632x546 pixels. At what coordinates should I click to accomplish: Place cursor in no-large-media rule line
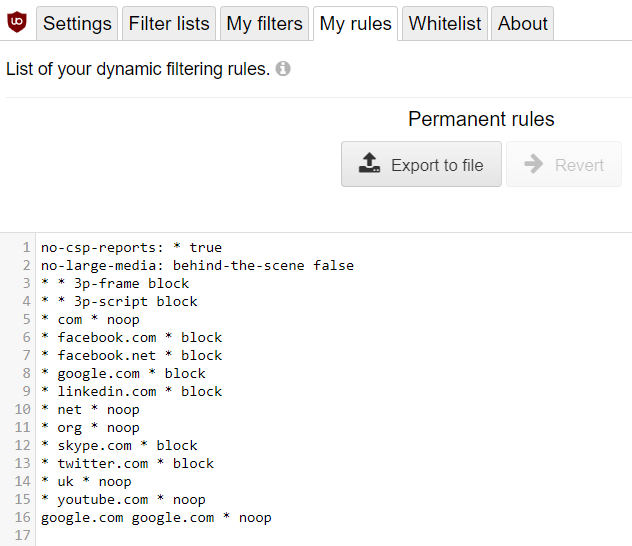(197, 265)
